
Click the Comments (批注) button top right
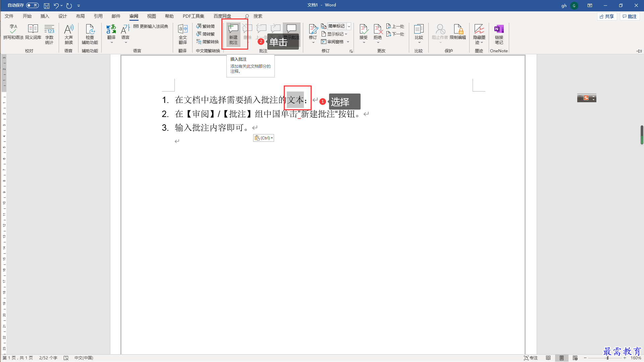pyautogui.click(x=630, y=16)
